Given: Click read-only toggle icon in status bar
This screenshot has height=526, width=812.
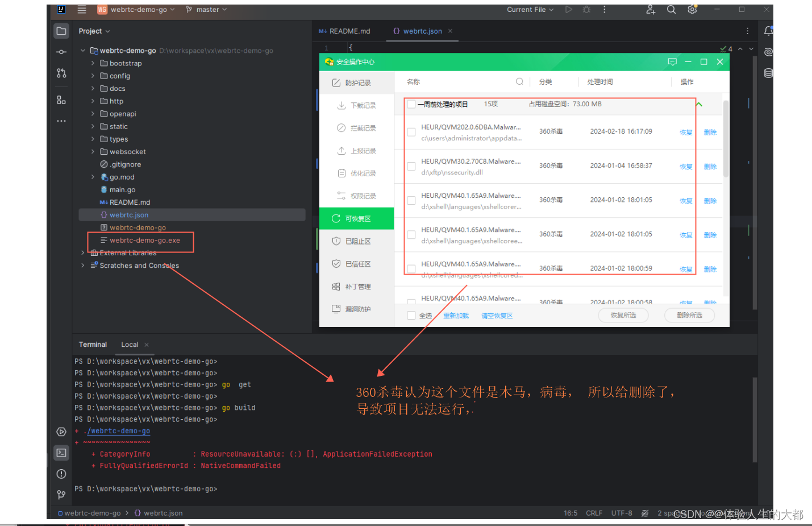Looking at the screenshot, I should point(645,513).
